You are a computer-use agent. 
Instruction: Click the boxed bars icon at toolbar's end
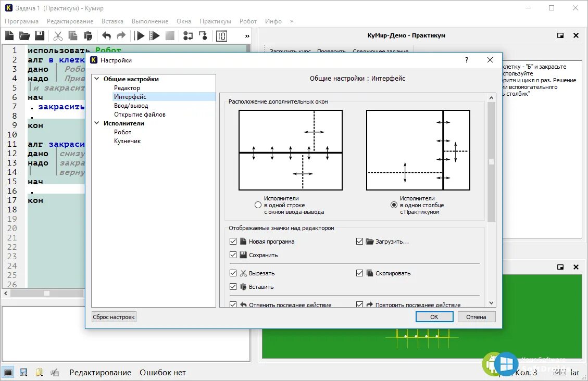click(x=222, y=35)
